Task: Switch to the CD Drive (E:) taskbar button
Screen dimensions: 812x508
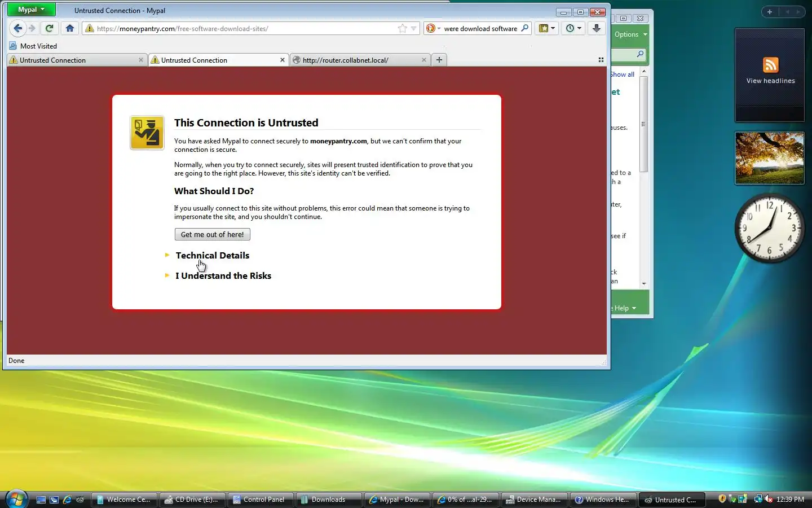Action: [192, 500]
